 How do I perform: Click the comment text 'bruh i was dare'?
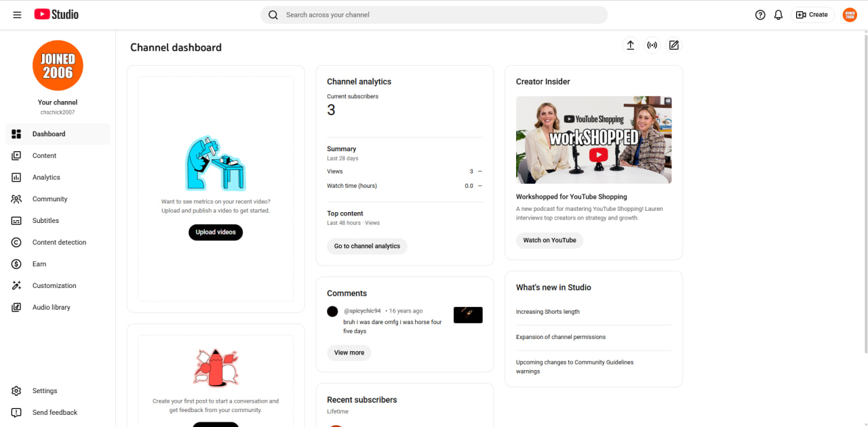tap(393, 327)
